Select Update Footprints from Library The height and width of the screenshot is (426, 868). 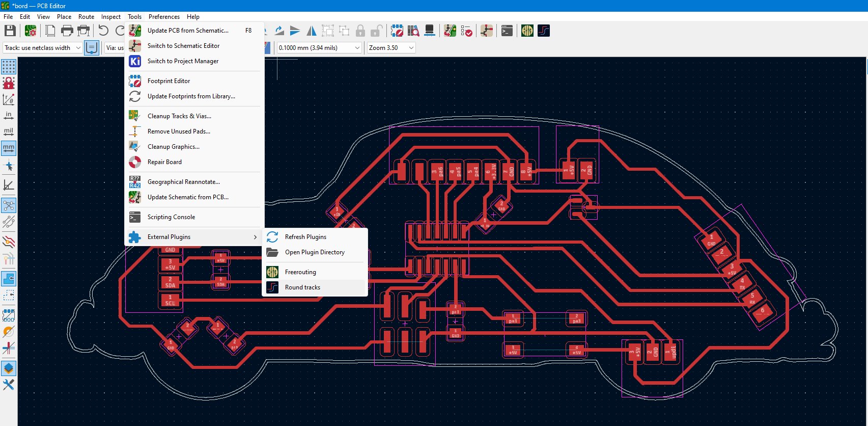[x=194, y=96]
